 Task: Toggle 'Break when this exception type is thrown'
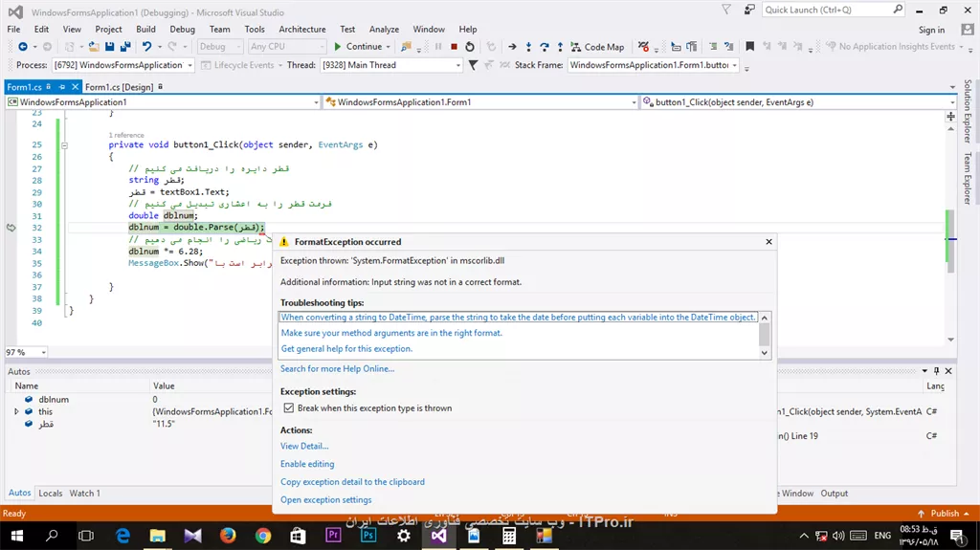coord(289,408)
